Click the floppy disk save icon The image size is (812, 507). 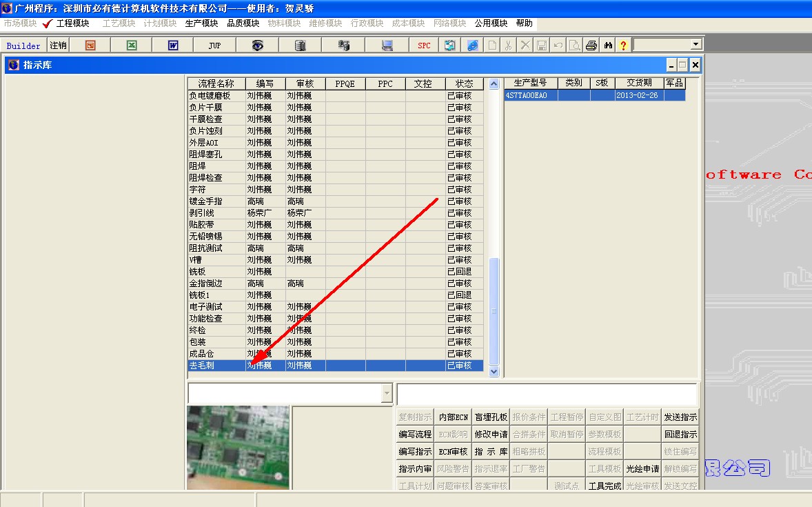542,46
